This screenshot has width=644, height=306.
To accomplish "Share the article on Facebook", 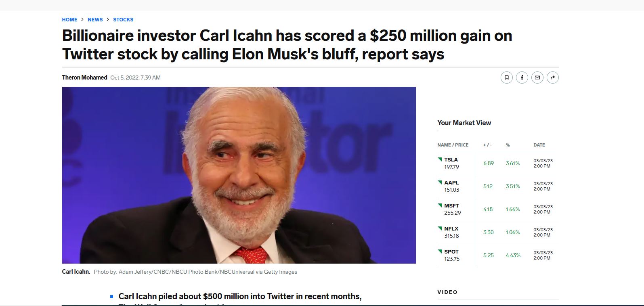I will (x=522, y=78).
